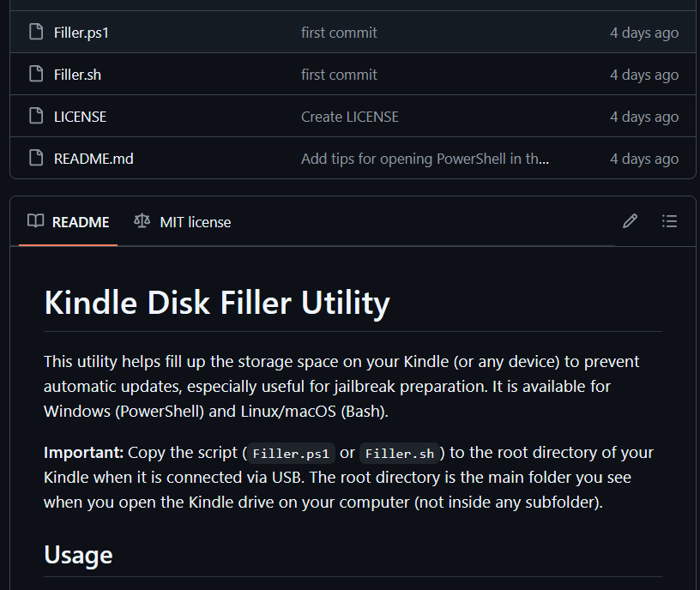
Task: Switch to the MIT license tab
Action: (195, 222)
